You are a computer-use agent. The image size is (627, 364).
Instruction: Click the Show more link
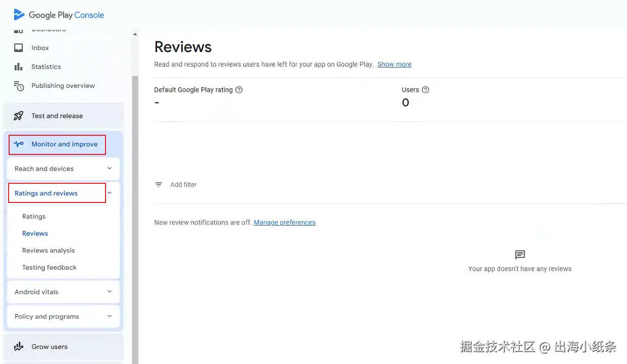[x=394, y=65]
